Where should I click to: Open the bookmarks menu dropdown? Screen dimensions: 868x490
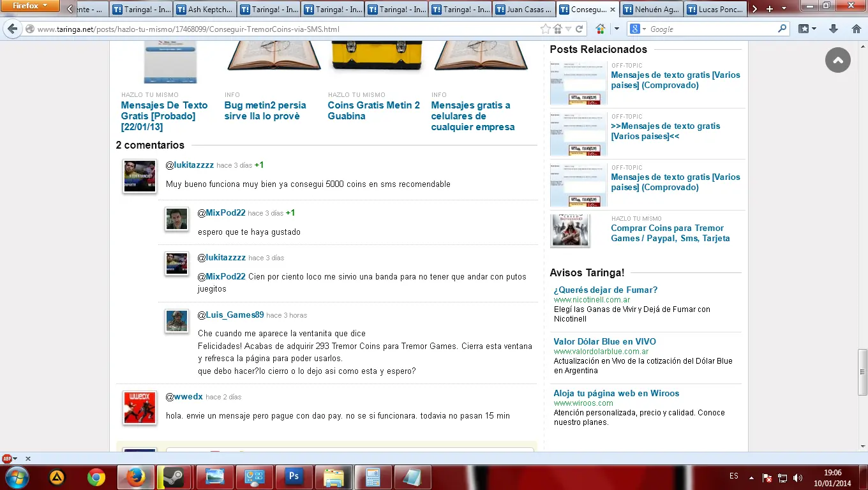point(808,29)
